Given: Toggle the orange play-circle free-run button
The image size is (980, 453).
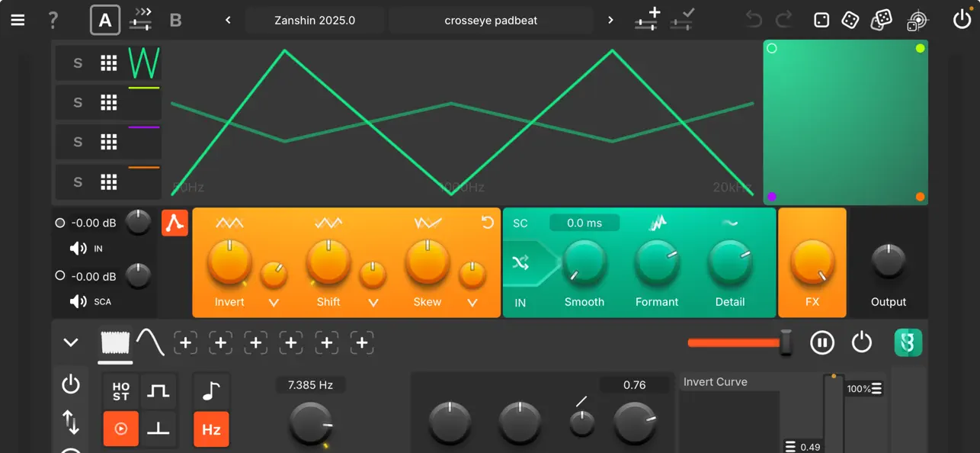Looking at the screenshot, I should (x=121, y=429).
